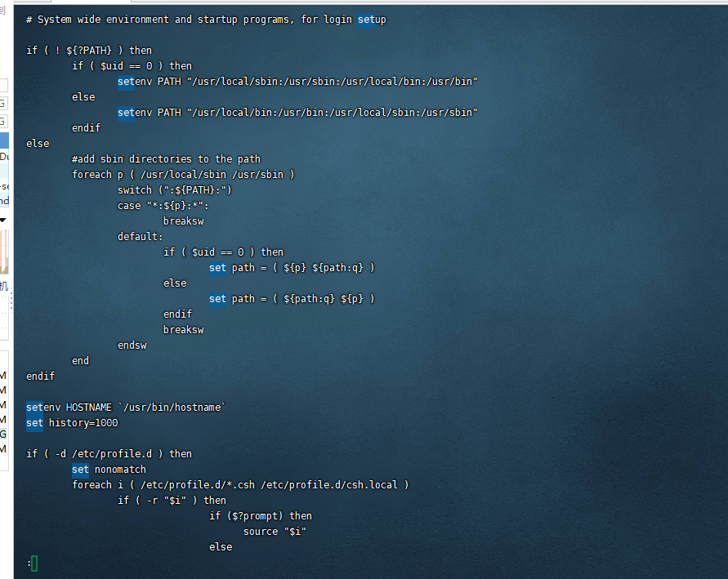Click the line "set path = ( ${p} ${path:q} )"

point(292,268)
